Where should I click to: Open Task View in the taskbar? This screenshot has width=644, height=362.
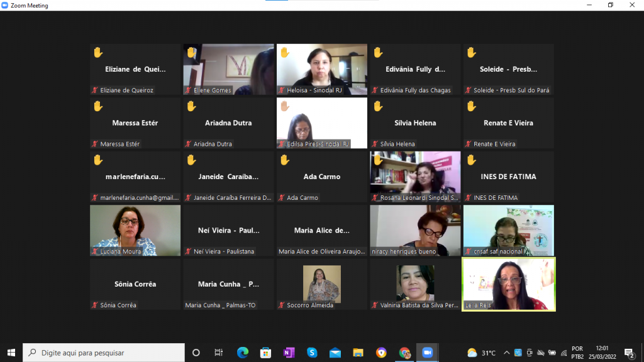[219, 353]
